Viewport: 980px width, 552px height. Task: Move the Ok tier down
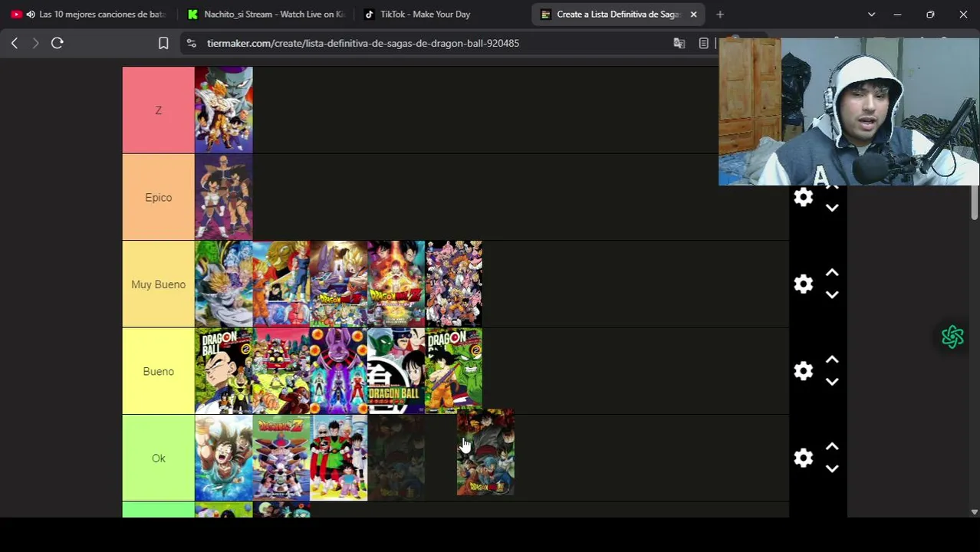832,468
